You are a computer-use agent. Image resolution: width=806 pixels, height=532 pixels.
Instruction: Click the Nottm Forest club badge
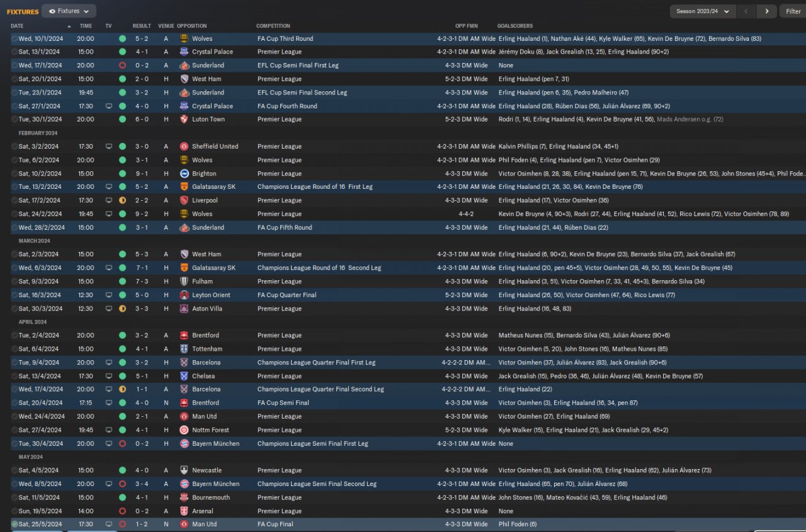click(184, 430)
